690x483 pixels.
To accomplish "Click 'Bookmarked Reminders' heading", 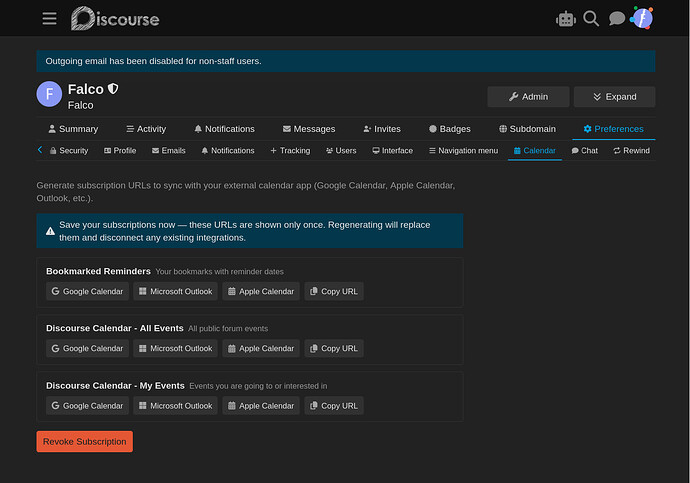I will 98,271.
